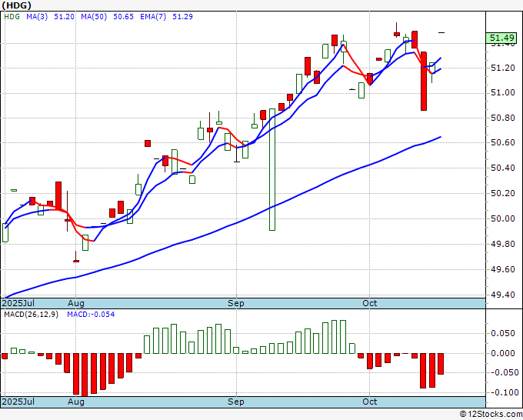Image resolution: width=523 pixels, height=420 pixels.
Task: Click the 51.00 price axis label
Action: pyautogui.click(x=503, y=93)
